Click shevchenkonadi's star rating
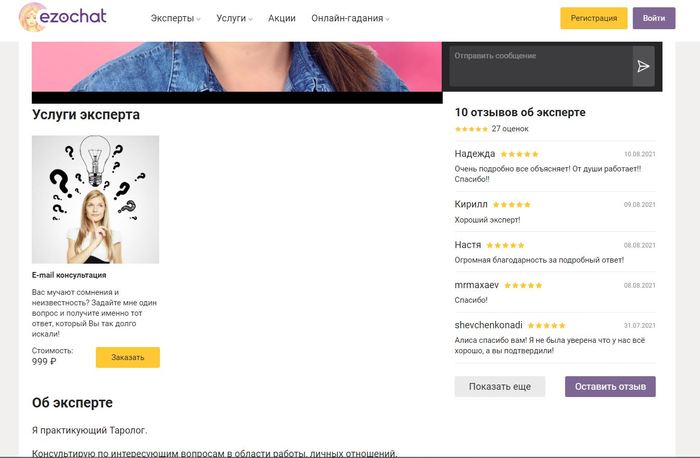 [x=546, y=325]
